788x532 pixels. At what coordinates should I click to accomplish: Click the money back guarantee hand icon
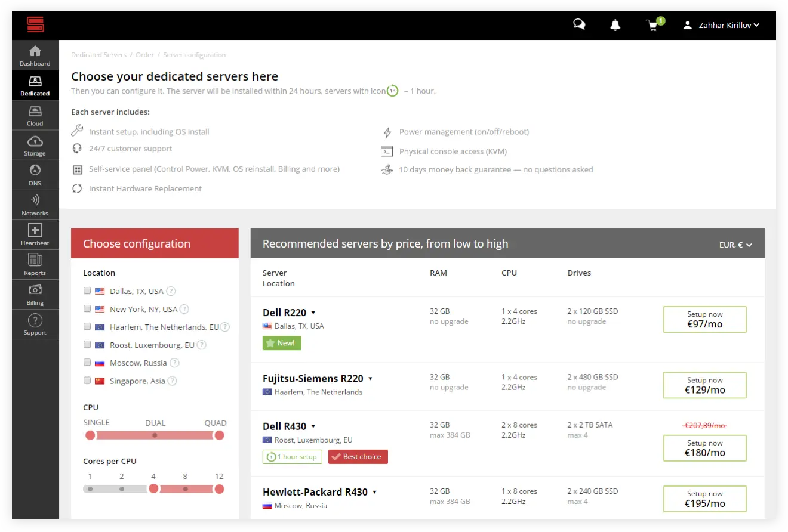point(387,169)
